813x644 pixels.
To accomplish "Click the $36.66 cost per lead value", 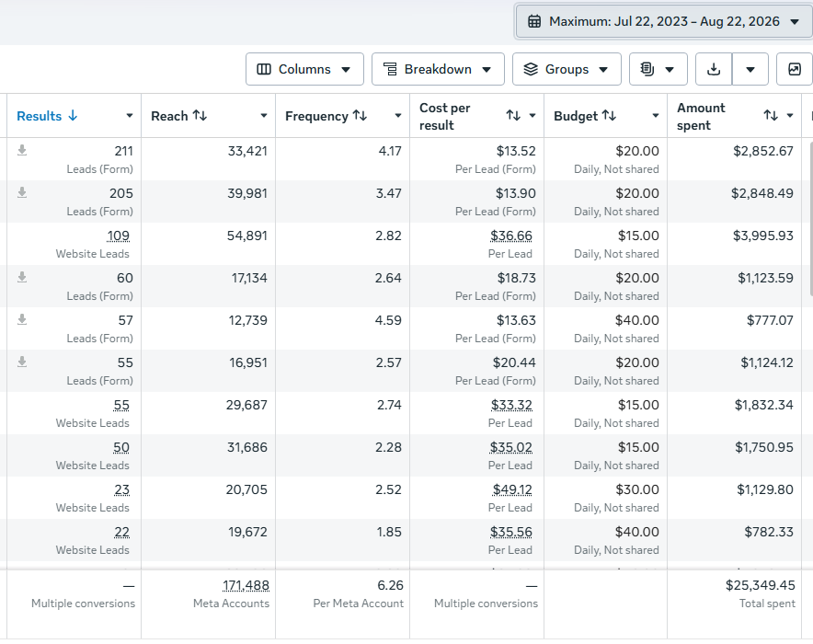I will 511,236.
